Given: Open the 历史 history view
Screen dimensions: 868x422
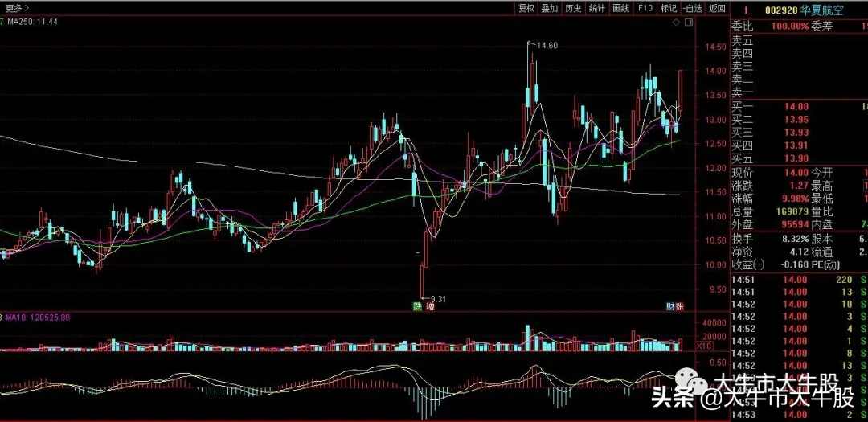Looking at the screenshot, I should pyautogui.click(x=574, y=8).
